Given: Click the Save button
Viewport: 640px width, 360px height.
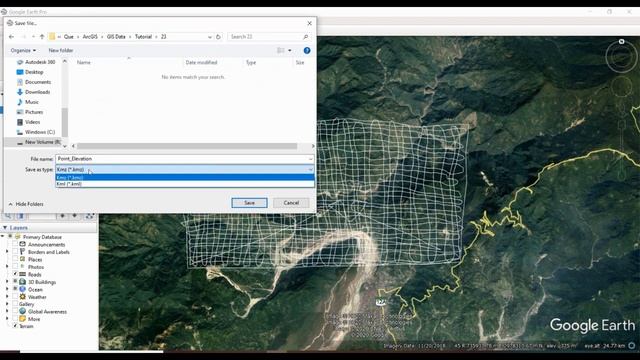Looking at the screenshot, I should tap(249, 203).
